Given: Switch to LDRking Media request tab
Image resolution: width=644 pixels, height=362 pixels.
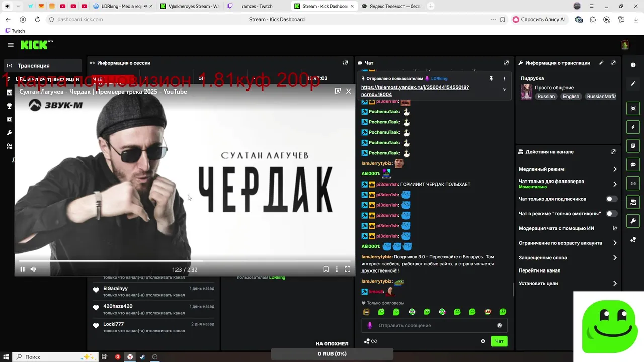Looking at the screenshot, I should click(x=123, y=6).
